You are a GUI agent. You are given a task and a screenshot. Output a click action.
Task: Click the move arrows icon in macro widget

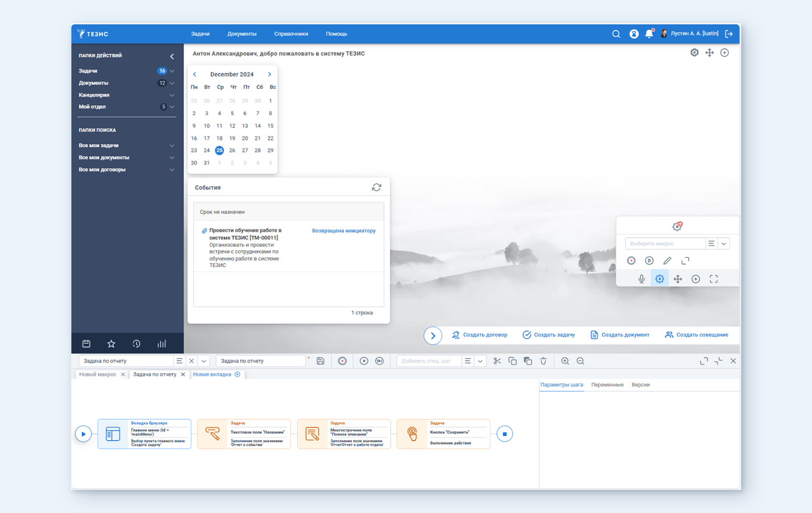click(678, 279)
